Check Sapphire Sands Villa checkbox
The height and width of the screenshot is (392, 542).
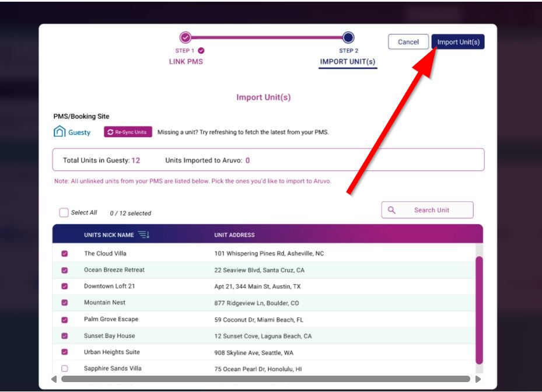click(65, 369)
